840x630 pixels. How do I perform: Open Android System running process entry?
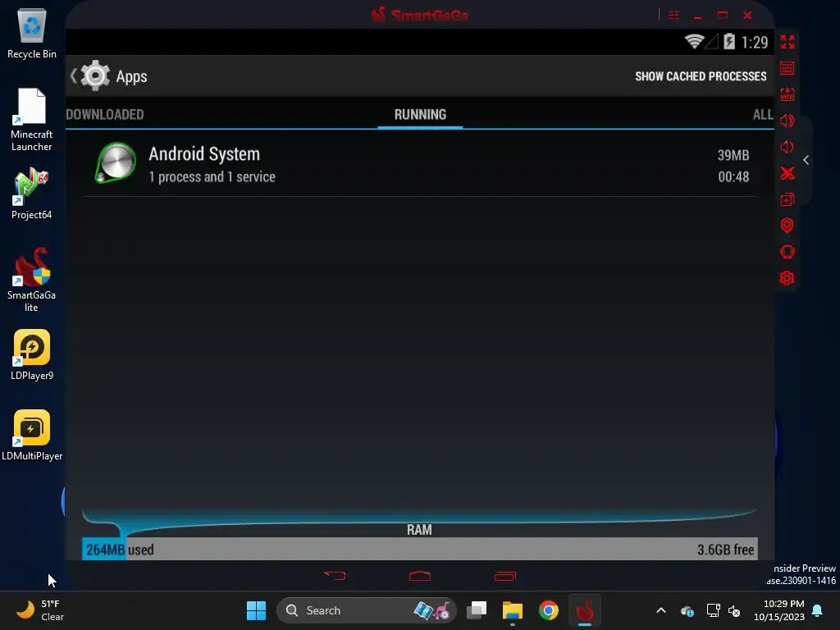[420, 164]
